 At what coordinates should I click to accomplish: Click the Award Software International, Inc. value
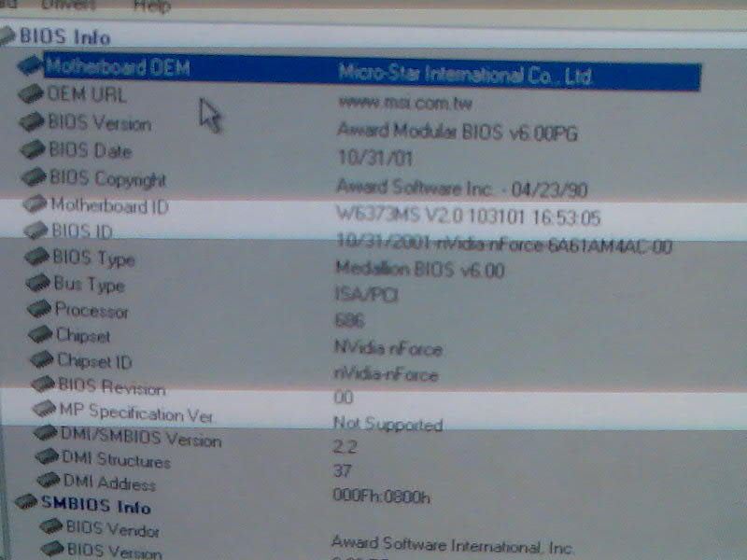[452, 545]
